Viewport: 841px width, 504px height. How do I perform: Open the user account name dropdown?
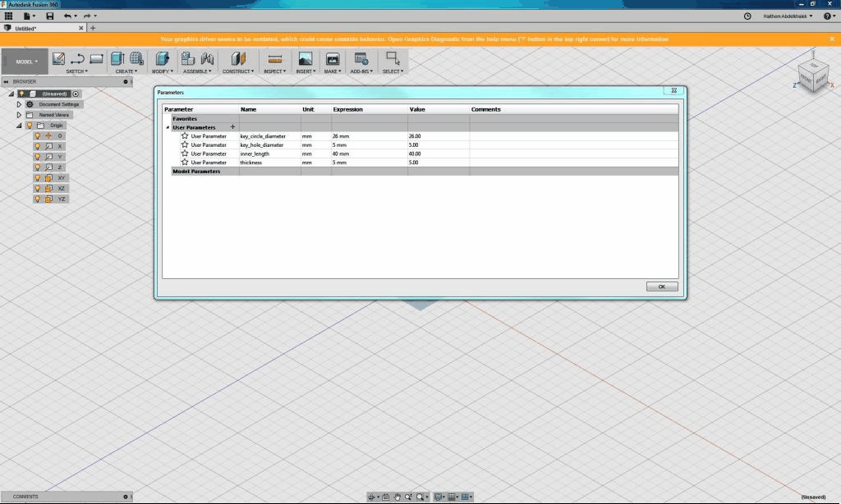click(788, 16)
